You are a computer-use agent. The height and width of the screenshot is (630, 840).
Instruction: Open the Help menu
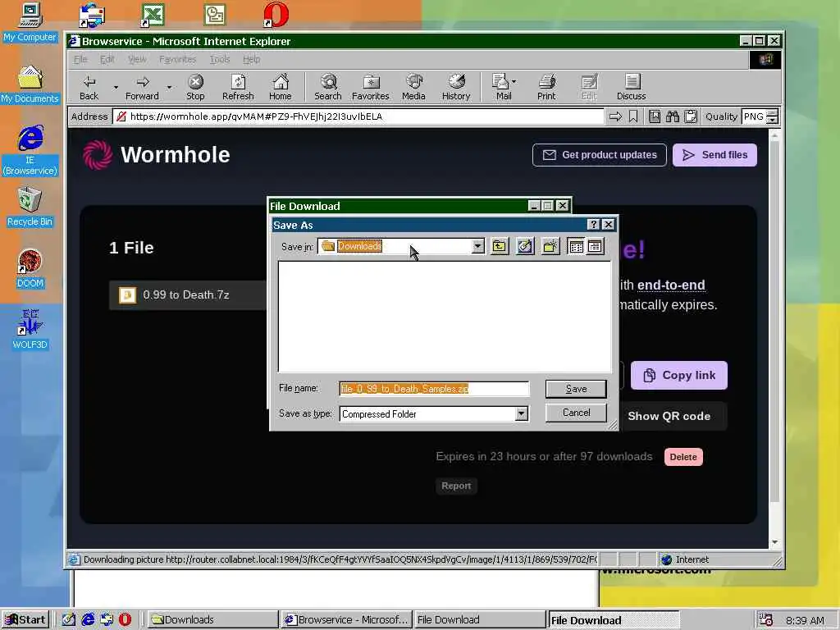coord(251,59)
